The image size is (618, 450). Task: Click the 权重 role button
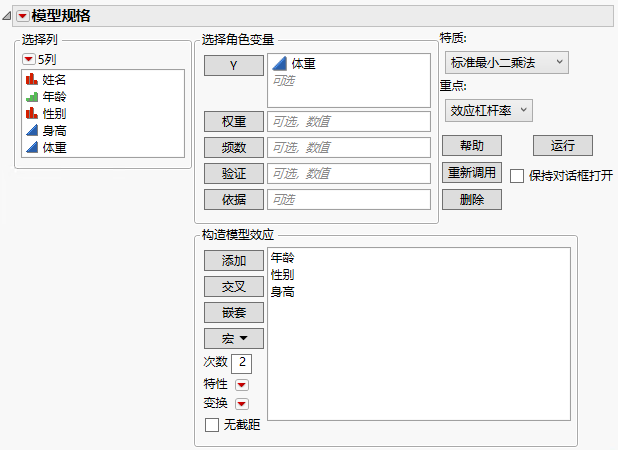(x=234, y=121)
